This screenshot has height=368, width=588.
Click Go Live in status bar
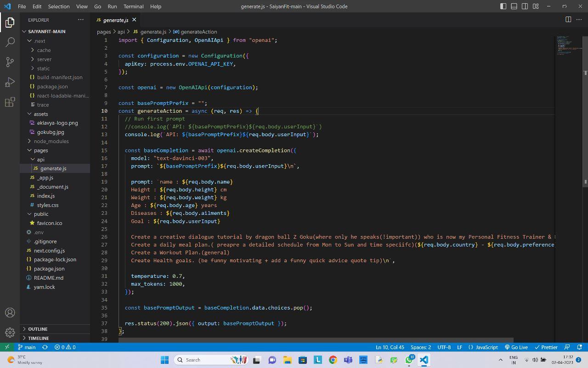point(516,347)
